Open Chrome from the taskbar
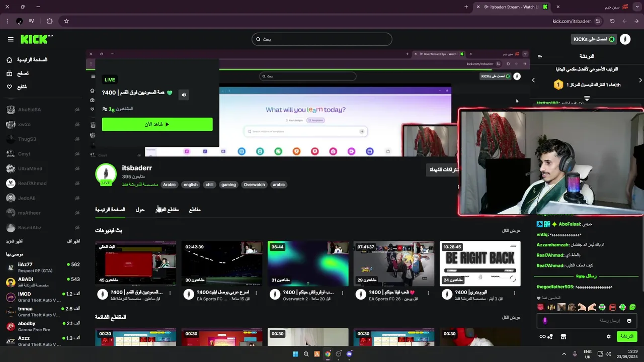Image resolution: width=644 pixels, height=362 pixels. 328,354
